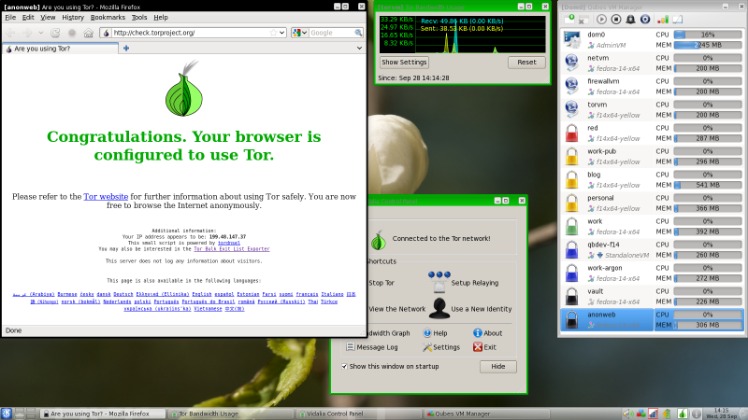The image size is (748, 420).
Task: Switch to Vidalia Control Panel taskbar entry
Action: 359,414
